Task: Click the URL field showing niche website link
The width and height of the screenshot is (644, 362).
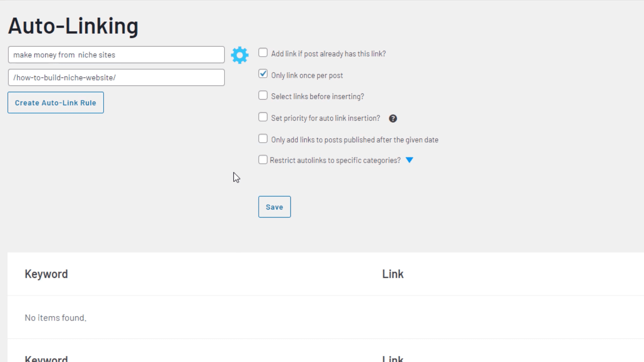Action: pyautogui.click(x=116, y=77)
